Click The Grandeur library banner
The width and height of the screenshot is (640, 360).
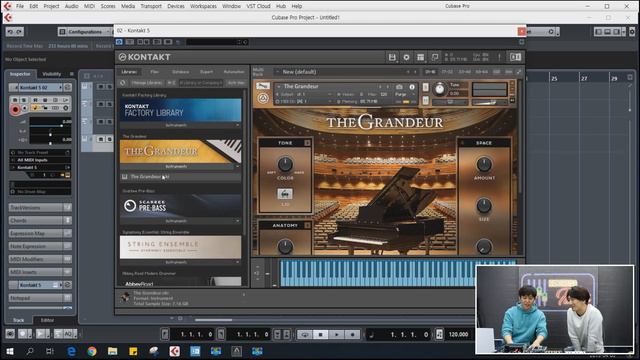[x=180, y=151]
